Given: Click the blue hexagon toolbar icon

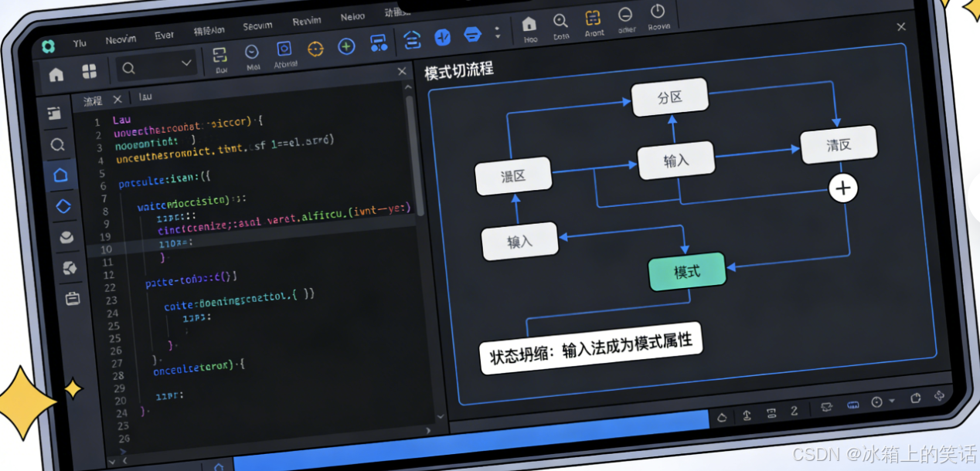Looking at the screenshot, I should point(472,35).
